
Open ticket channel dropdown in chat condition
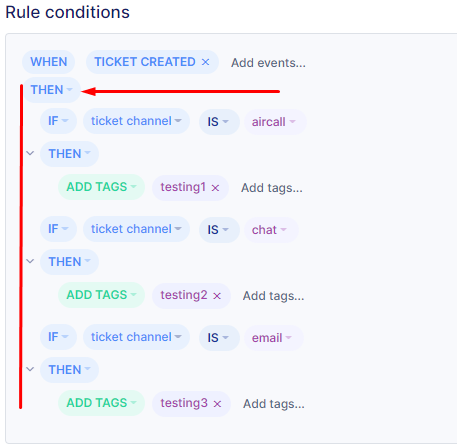(x=136, y=229)
